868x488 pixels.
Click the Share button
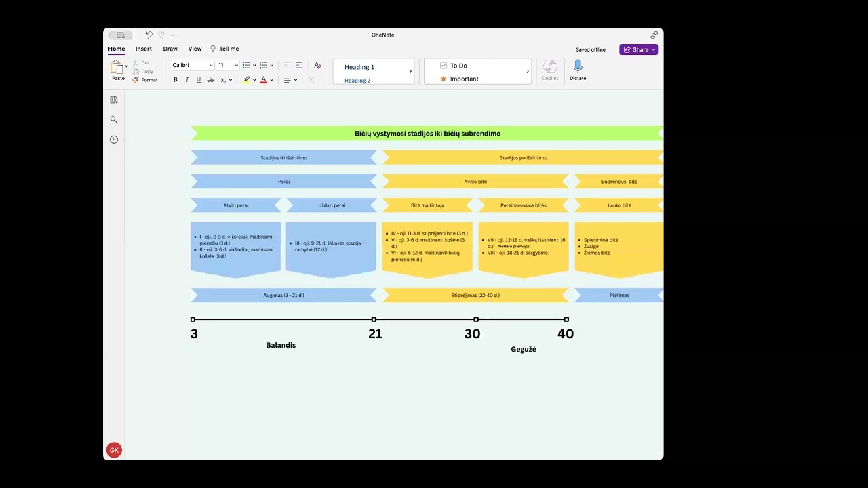pos(639,49)
